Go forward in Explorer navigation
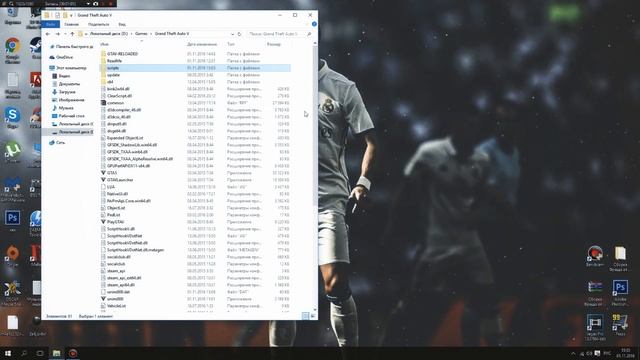640x360 pixels. point(58,34)
